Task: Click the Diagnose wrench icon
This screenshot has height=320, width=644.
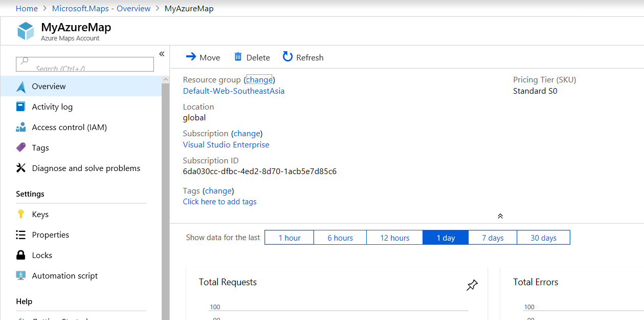Action: (x=21, y=168)
